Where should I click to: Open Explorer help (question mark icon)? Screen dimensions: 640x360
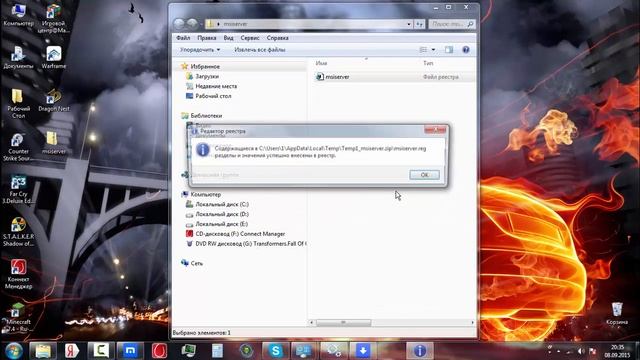coord(466,49)
